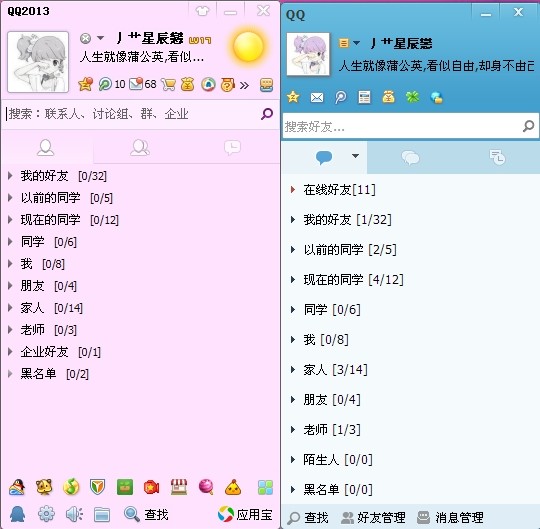Viewport: 540px width, 529px height.
Task: Open envelope mail icon in blue QQ window
Action: click(317, 98)
